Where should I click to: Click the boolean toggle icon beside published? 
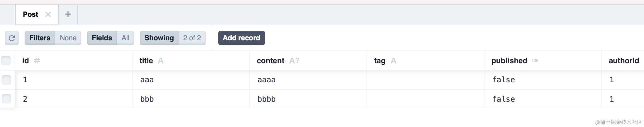tap(535, 61)
